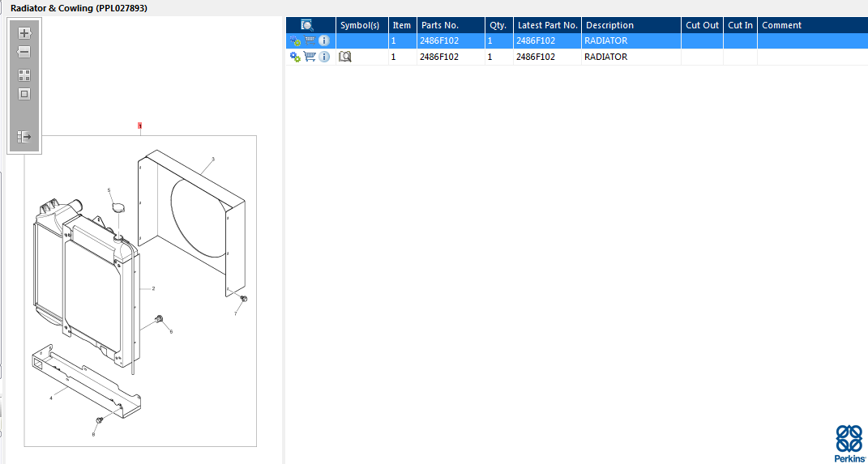Select the single square fit-view tool
Image resolution: width=868 pixels, height=464 pixels.
(x=24, y=94)
